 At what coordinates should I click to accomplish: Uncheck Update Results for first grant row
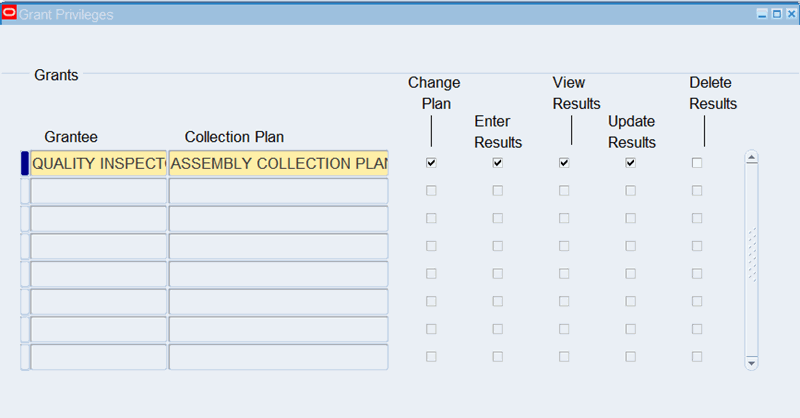(630, 163)
